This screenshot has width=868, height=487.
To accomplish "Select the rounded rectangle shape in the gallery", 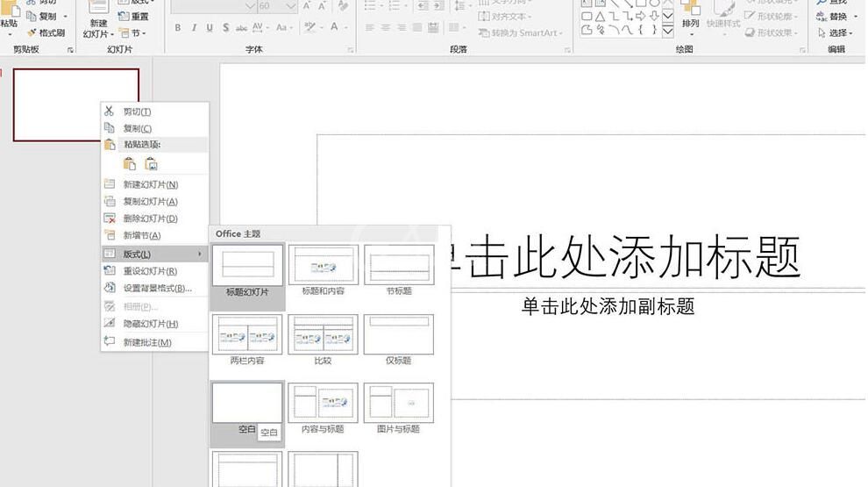I will coord(587,16).
